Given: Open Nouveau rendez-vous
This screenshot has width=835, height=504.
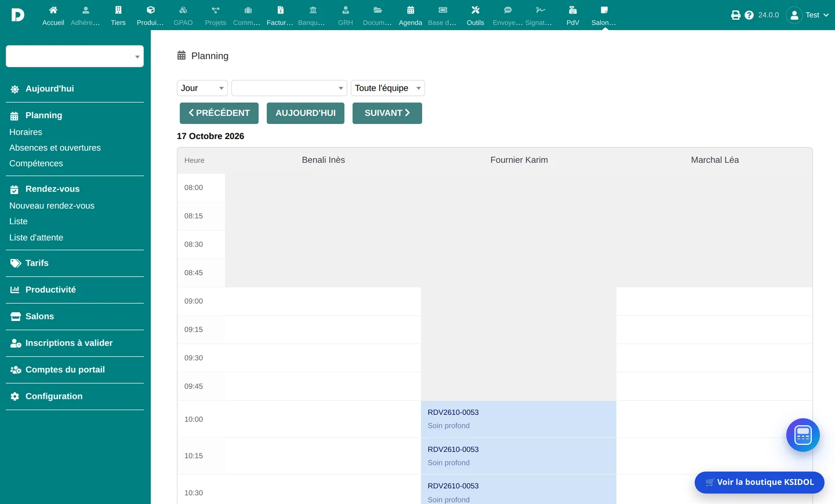Looking at the screenshot, I should tap(52, 206).
